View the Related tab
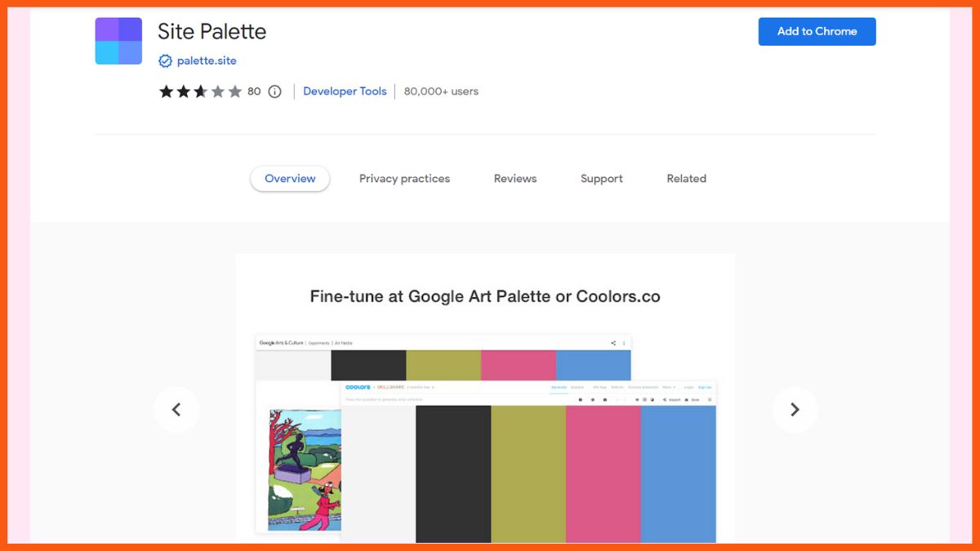 click(686, 178)
